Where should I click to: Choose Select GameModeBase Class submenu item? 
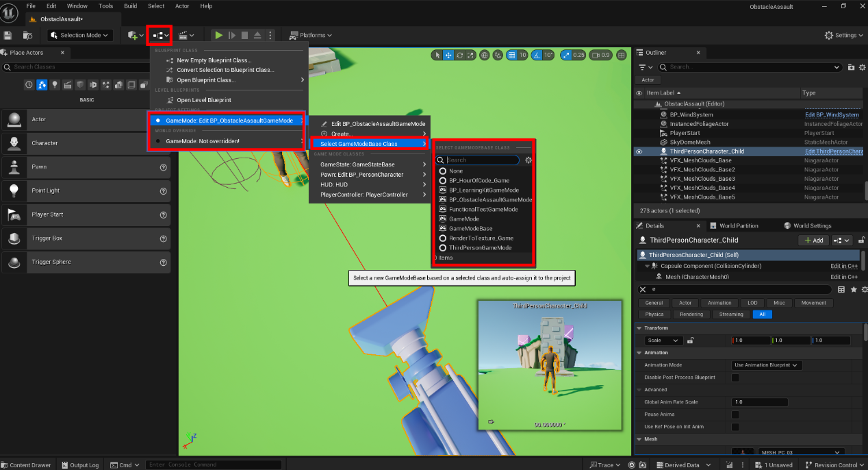(x=370, y=144)
